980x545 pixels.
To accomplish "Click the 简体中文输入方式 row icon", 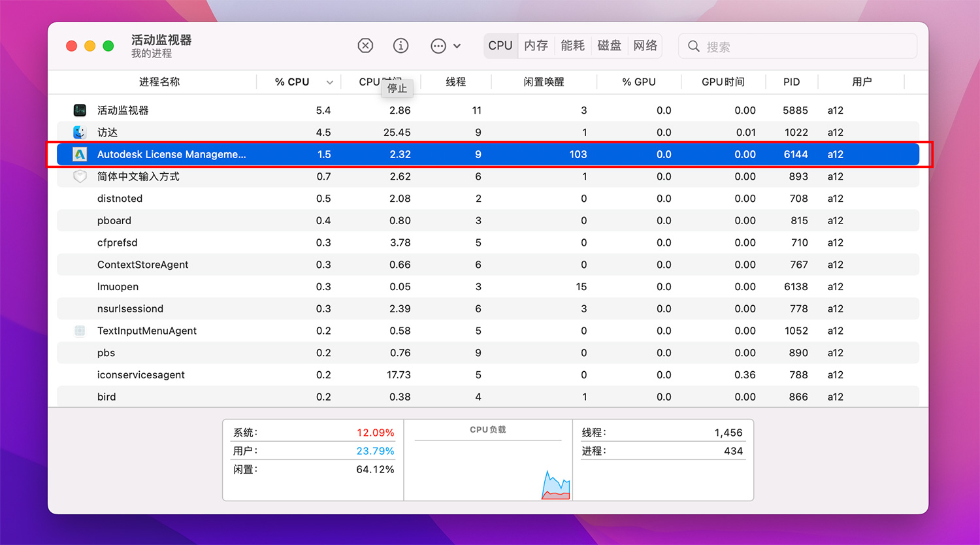I will tap(80, 176).
